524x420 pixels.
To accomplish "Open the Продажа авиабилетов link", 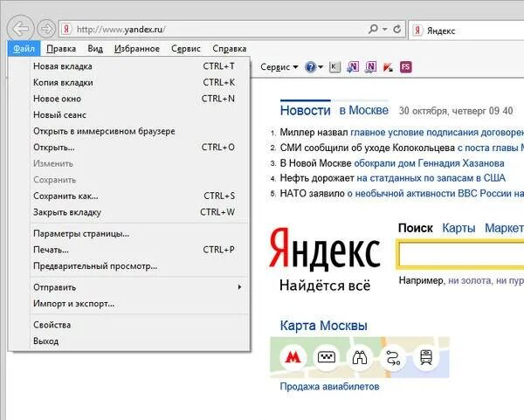I will click(329, 387).
